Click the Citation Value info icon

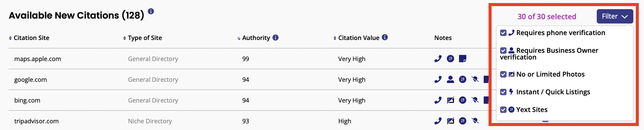[x=385, y=37]
